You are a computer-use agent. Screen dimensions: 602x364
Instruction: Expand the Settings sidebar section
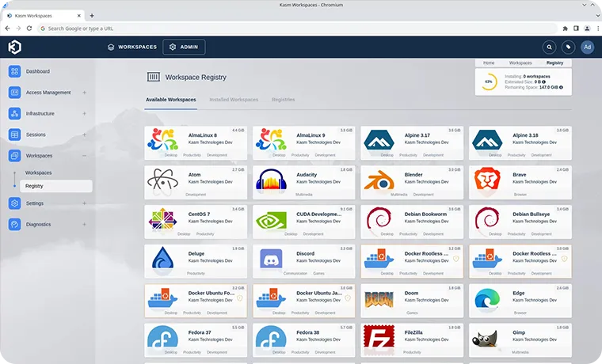(84, 203)
